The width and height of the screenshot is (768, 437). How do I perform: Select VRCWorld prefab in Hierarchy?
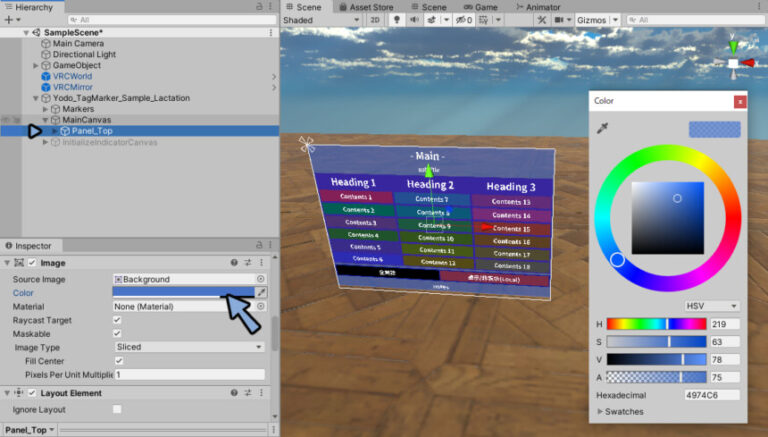[72, 76]
